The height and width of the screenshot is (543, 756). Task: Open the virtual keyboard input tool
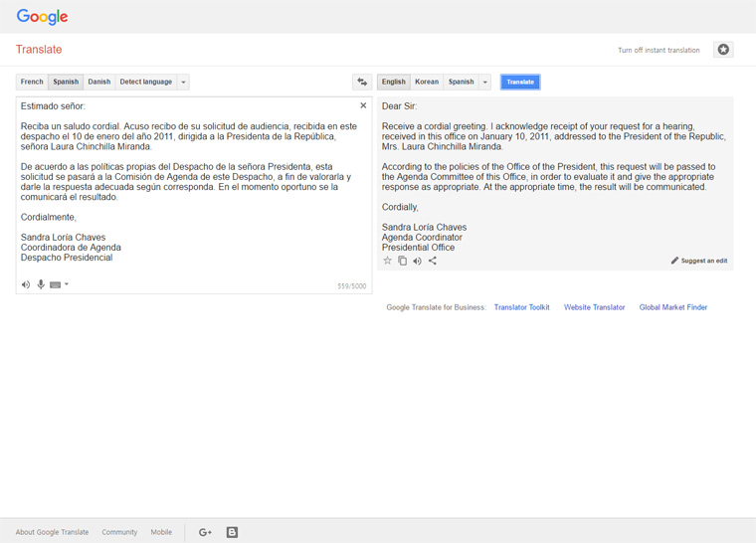coord(56,284)
